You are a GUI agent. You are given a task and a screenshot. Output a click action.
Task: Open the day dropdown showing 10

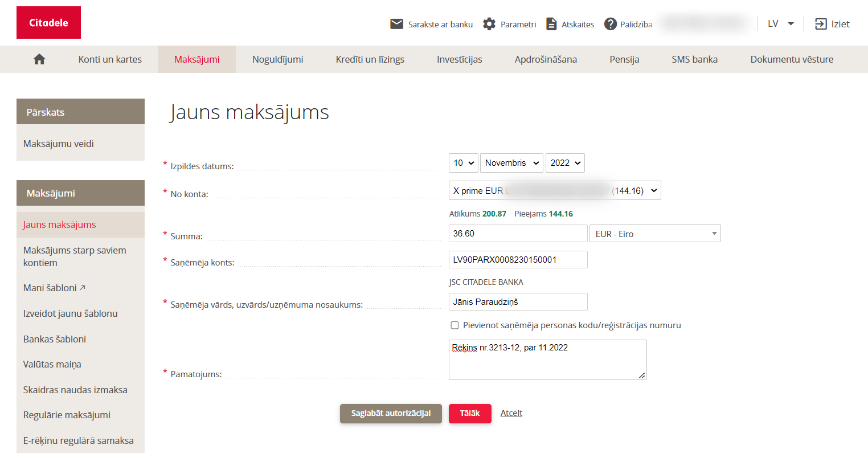(x=464, y=163)
